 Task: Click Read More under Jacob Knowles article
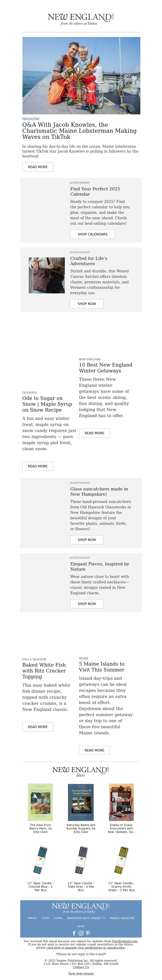tap(38, 167)
